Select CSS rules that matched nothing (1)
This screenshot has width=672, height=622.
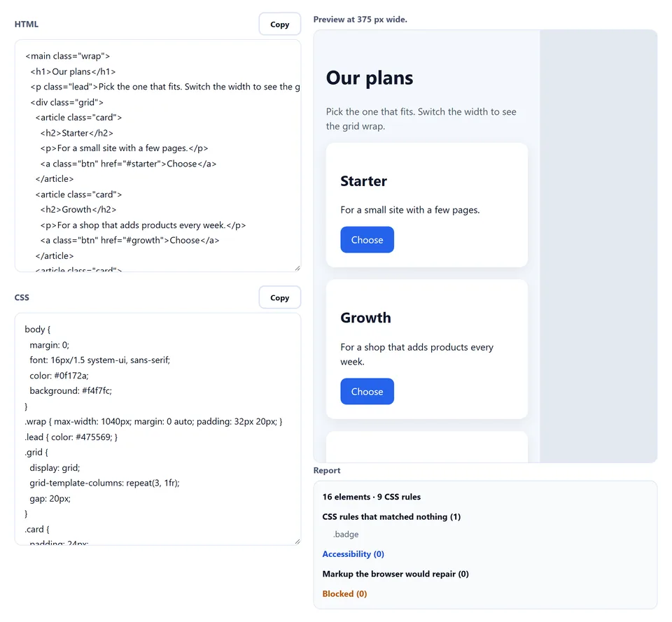pos(391,516)
